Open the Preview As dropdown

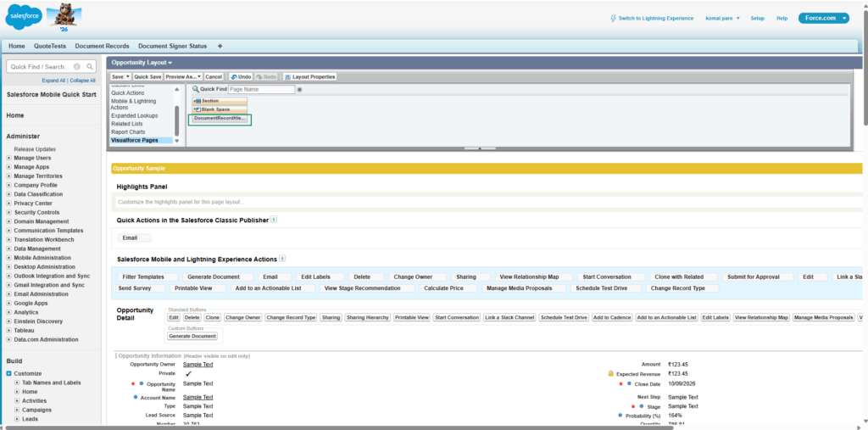183,76
